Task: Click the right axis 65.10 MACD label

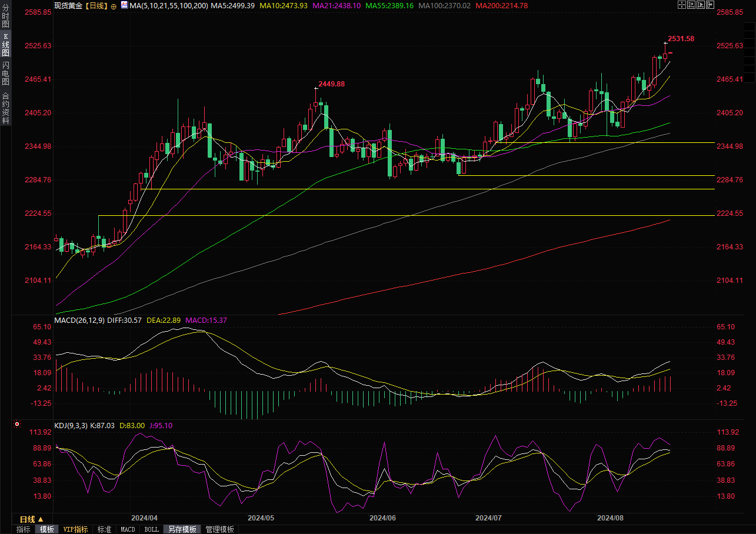Action: click(x=727, y=327)
